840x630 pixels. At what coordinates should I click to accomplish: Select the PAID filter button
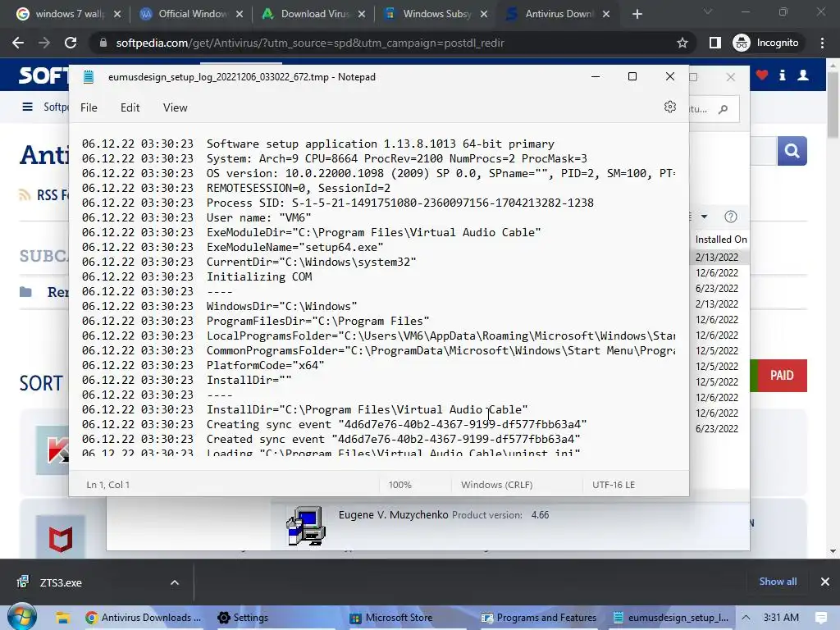click(x=782, y=376)
